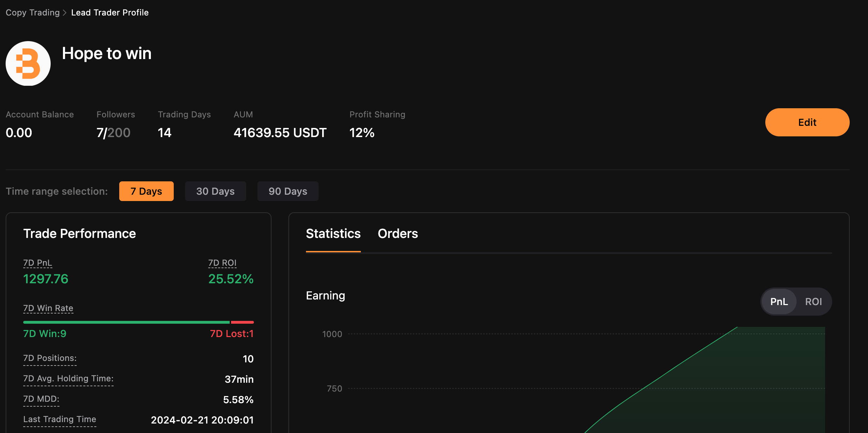Click the breadcrumb chevron separator
This screenshot has width=868, height=433.
65,13
